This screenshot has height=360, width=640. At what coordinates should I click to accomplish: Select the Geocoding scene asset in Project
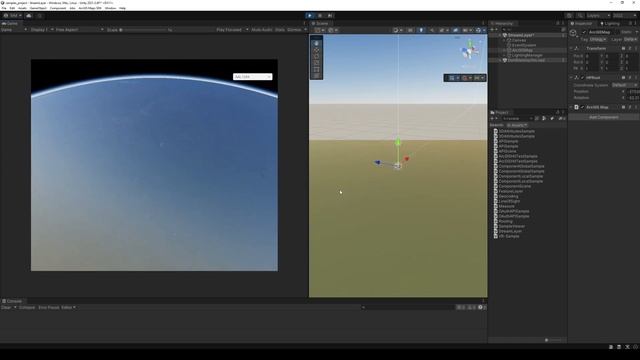[508, 196]
